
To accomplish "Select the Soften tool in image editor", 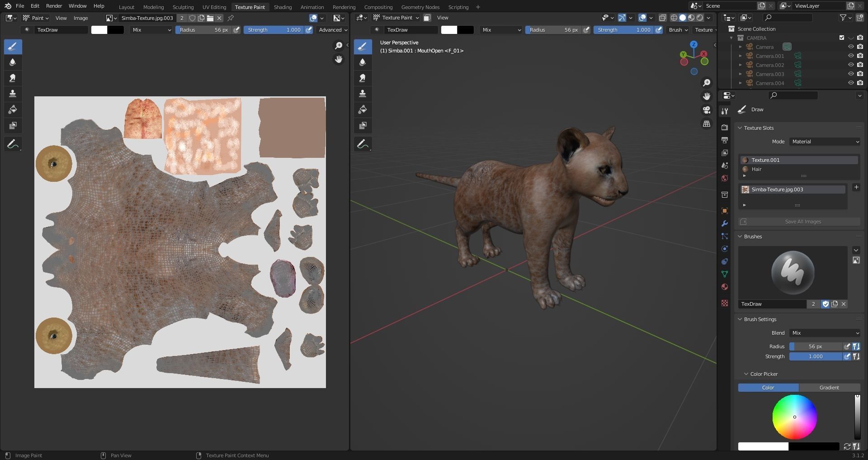I will (x=13, y=62).
